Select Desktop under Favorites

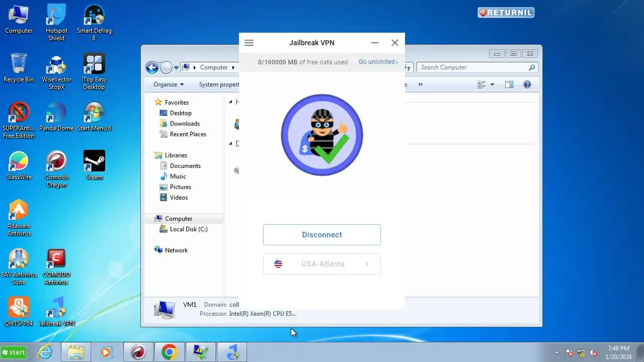coord(181,113)
